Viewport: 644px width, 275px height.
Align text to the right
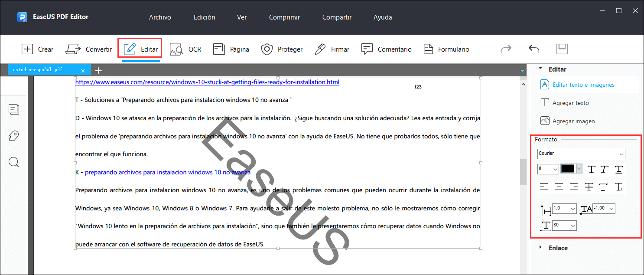tap(574, 187)
